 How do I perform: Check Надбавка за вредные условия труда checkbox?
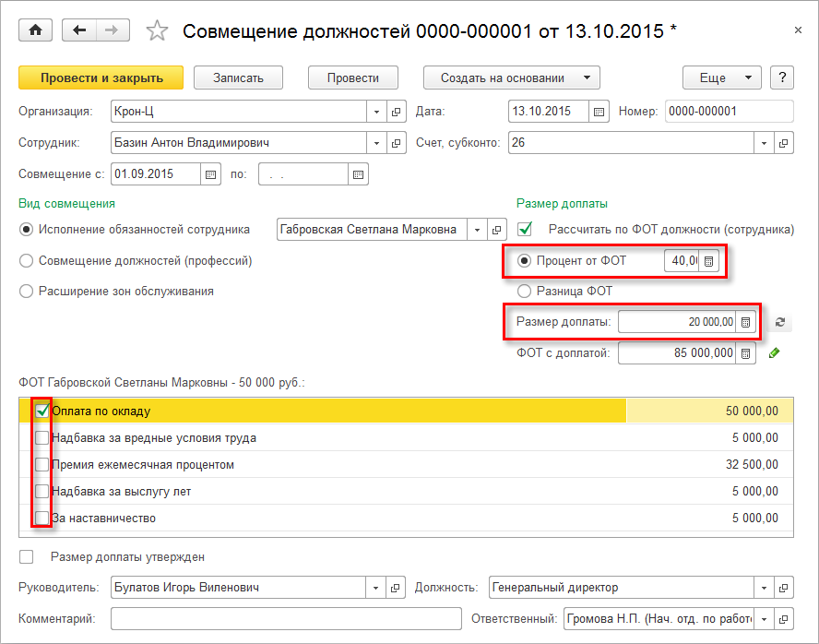42,438
